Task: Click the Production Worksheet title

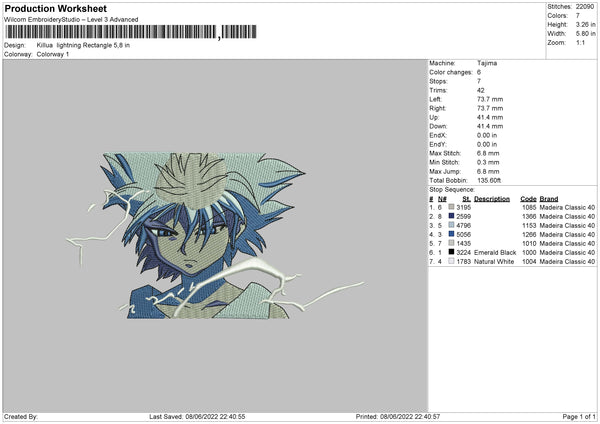Action: (x=55, y=8)
